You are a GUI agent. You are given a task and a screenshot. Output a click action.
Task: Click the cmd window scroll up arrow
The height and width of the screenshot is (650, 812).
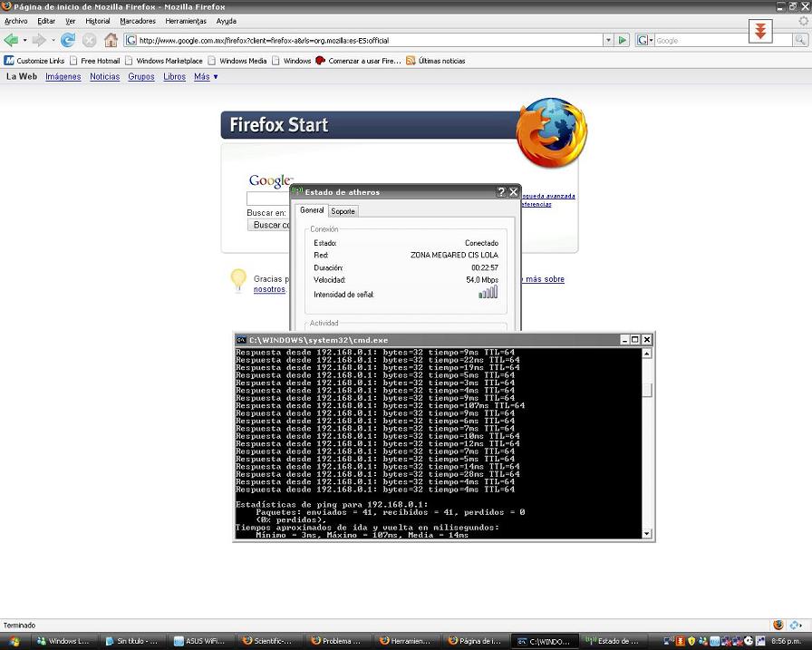click(647, 354)
